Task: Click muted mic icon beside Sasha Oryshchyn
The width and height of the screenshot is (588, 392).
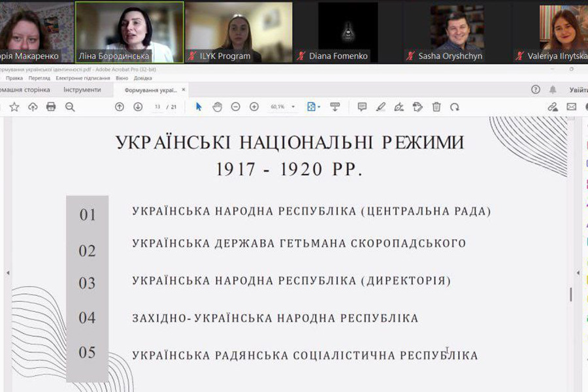Action: 411,56
